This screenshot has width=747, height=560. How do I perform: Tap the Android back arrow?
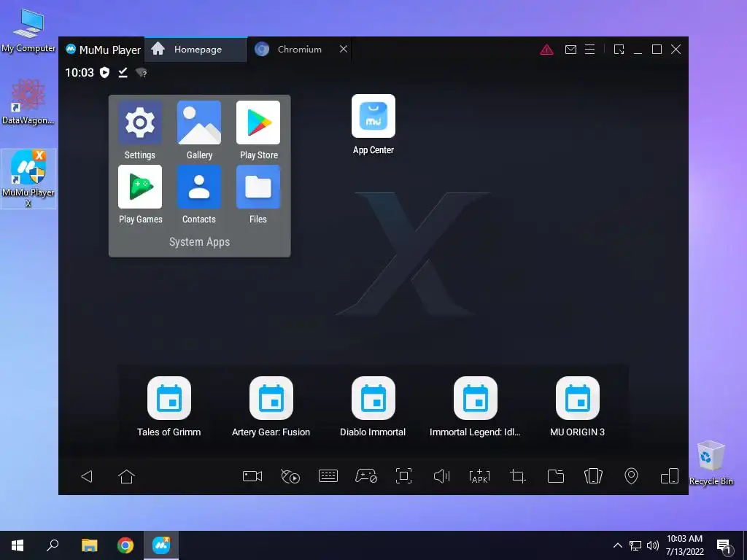[x=87, y=476]
